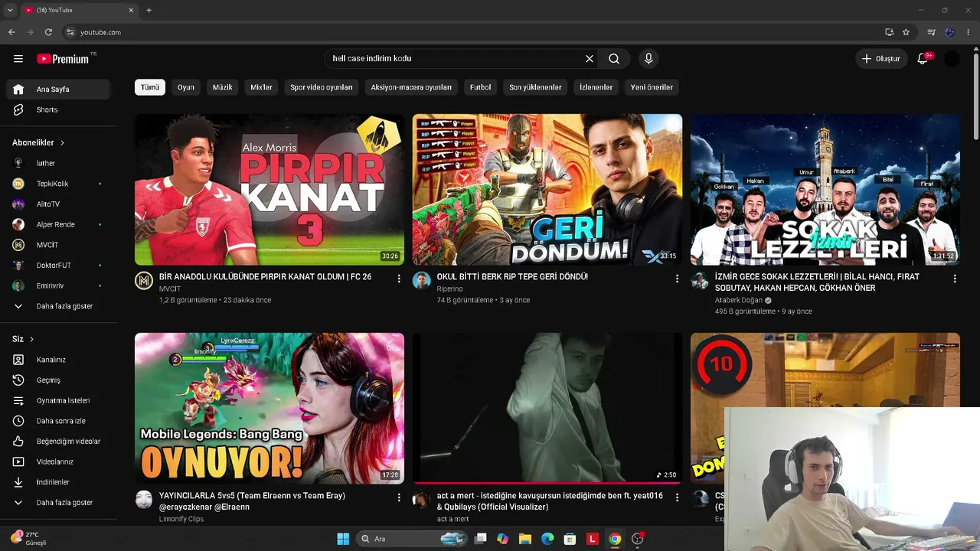Open more options for OKUL BİTTİ video
Image resolution: width=980 pixels, height=551 pixels.
[677, 279]
